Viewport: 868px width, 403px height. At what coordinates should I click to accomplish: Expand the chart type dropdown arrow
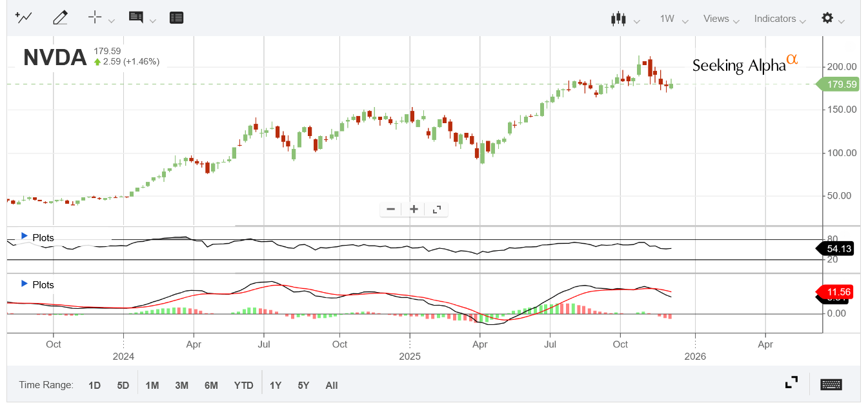coord(637,21)
